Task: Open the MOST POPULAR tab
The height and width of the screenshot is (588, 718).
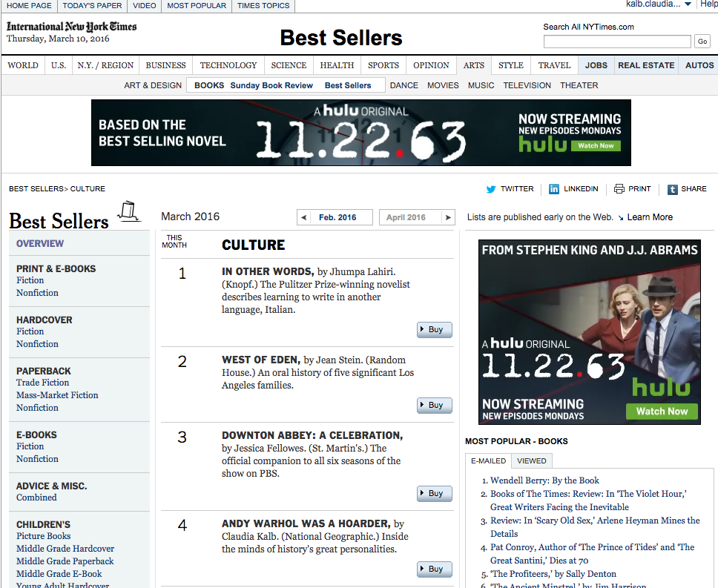Action: (197, 5)
